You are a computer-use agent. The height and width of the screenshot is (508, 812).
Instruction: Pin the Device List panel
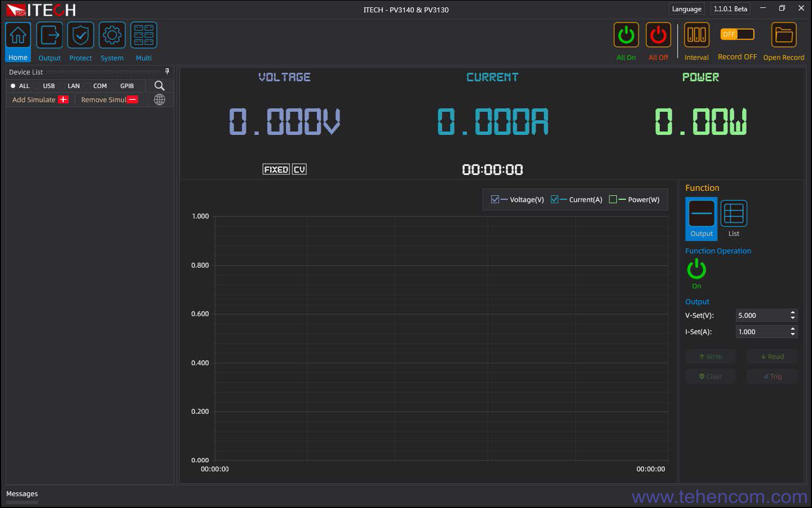point(167,71)
